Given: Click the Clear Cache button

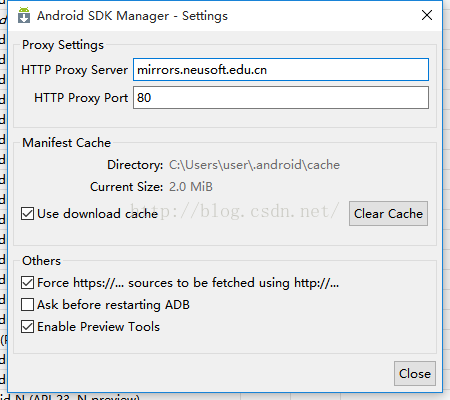Looking at the screenshot, I should [x=388, y=214].
